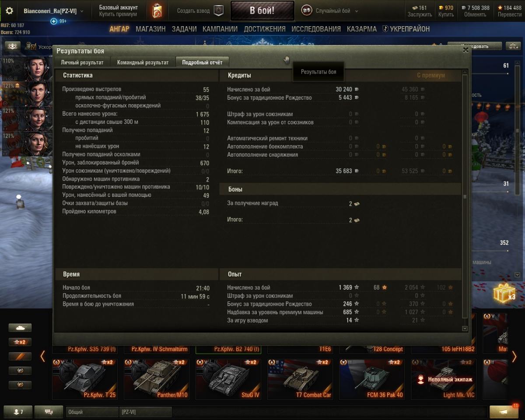
Task: Select 105 leFH18B2 tank card
Action: [x=443, y=349]
